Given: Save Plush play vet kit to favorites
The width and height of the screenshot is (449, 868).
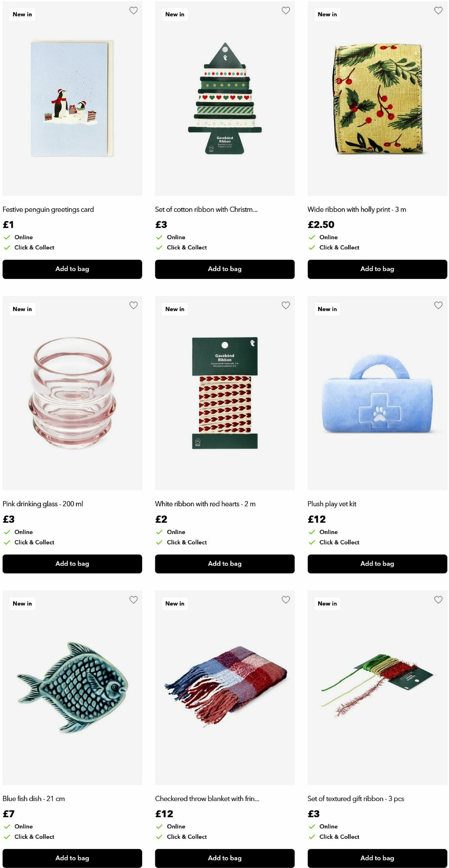Looking at the screenshot, I should click(438, 305).
